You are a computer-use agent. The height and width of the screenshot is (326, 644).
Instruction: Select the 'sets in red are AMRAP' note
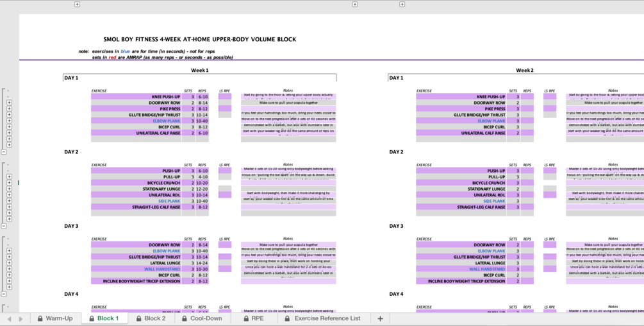coord(162,58)
